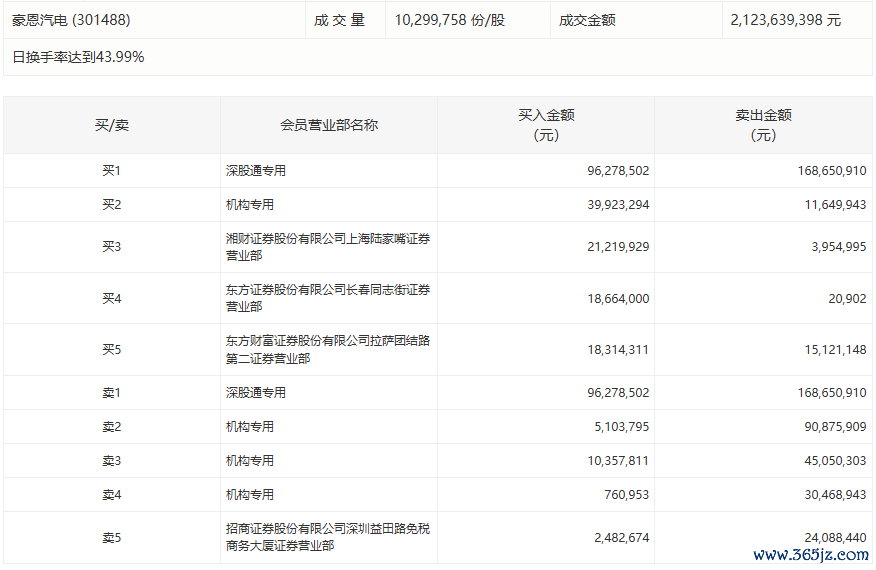876x570 pixels.
Task: Open 招商证券深圳益田路免税商务大厦营业部 entry
Action: pos(328,537)
